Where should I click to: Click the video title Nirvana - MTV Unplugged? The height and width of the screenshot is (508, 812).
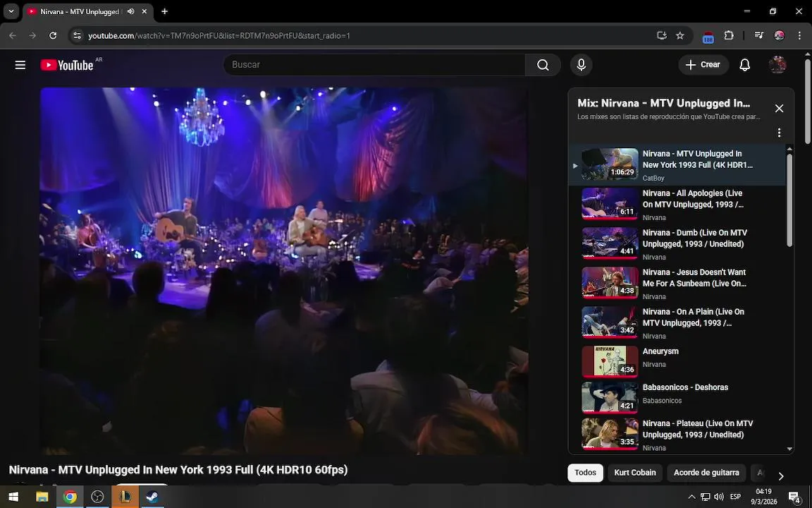pyautogui.click(x=178, y=470)
